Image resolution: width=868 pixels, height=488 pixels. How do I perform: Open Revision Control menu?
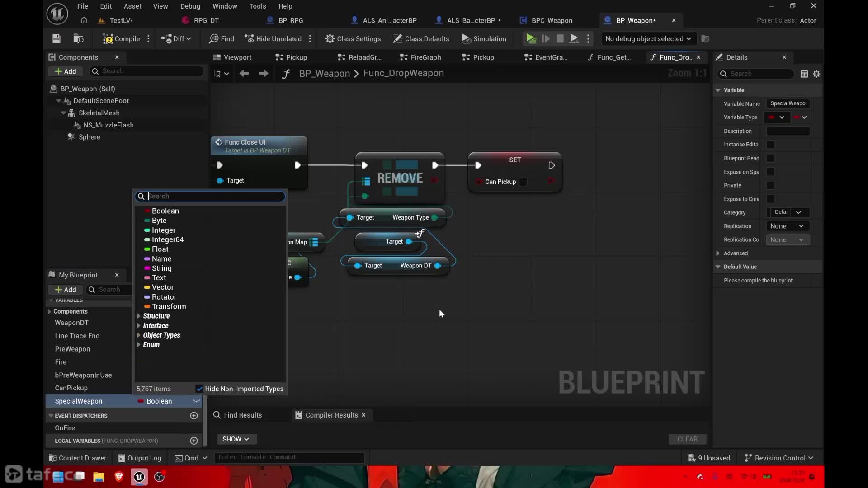coord(778,458)
